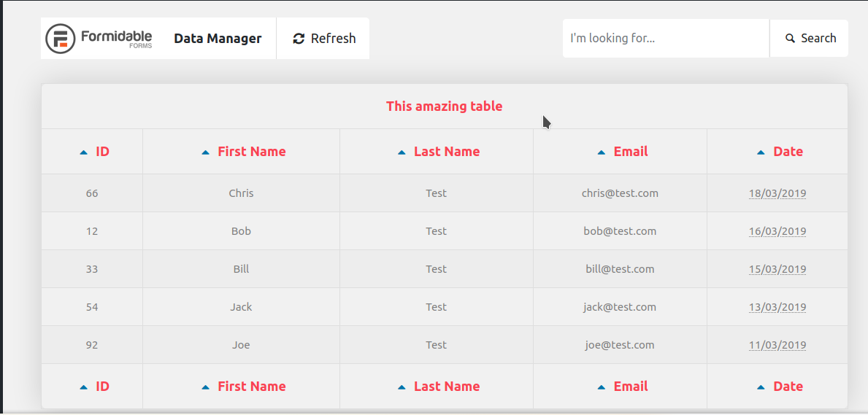Click first name cell Bill
The image size is (868, 415).
(241, 269)
